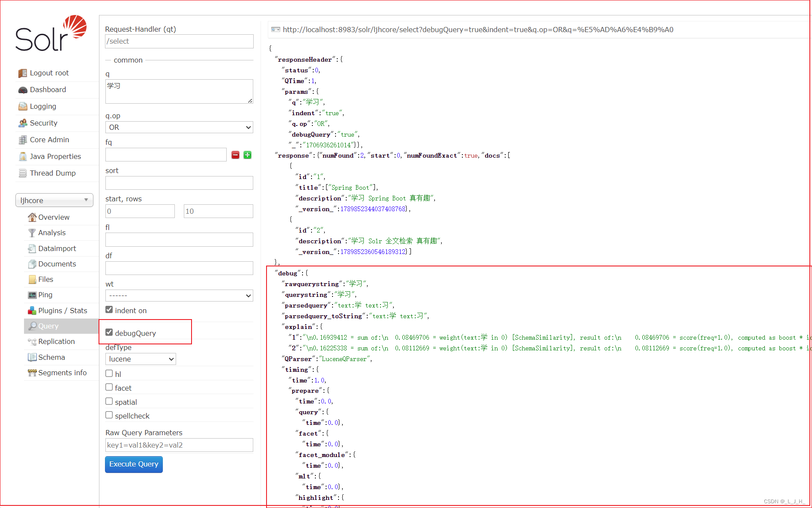Click the rows field showing 10
812x508 pixels.
coord(219,211)
